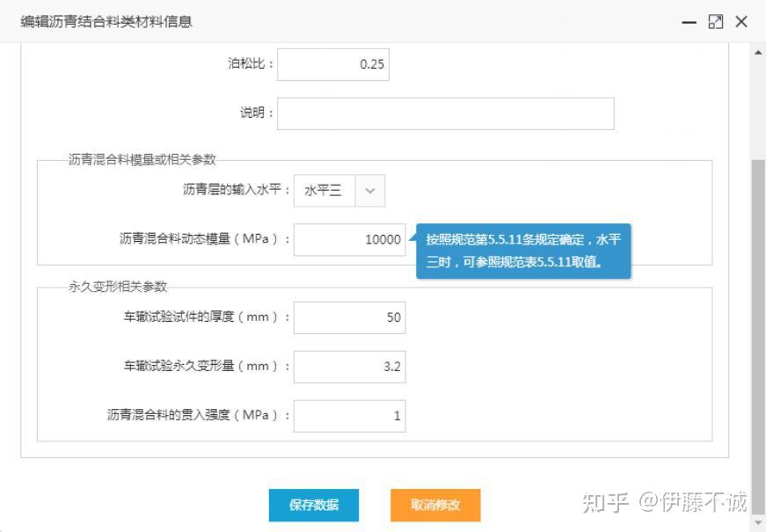Focus the 车辙试验试件的厚度 field

pos(349,317)
